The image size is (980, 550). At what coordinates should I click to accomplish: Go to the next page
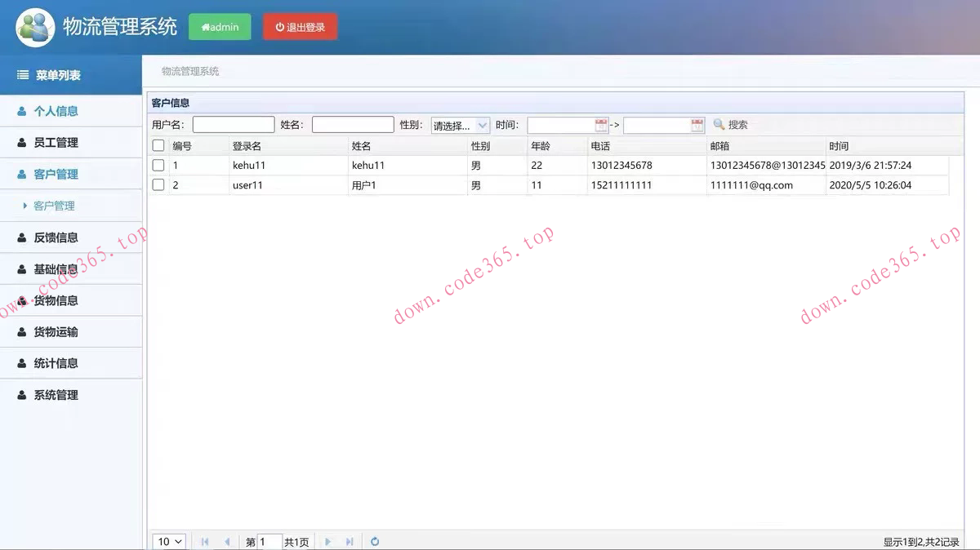(x=327, y=542)
